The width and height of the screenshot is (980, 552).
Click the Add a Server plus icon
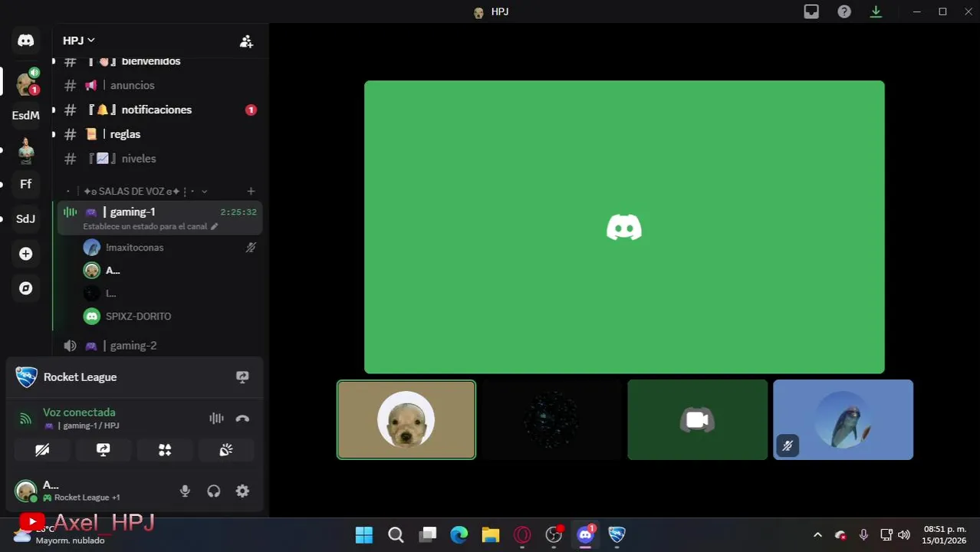click(25, 254)
